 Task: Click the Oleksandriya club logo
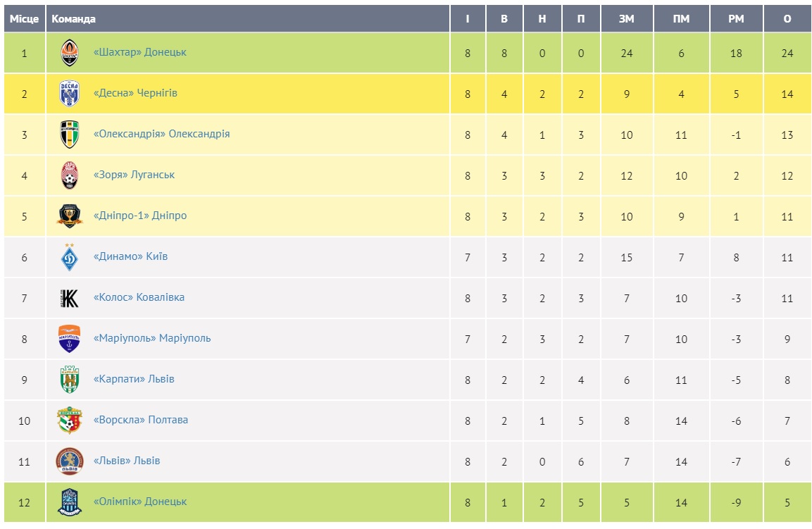click(x=70, y=135)
